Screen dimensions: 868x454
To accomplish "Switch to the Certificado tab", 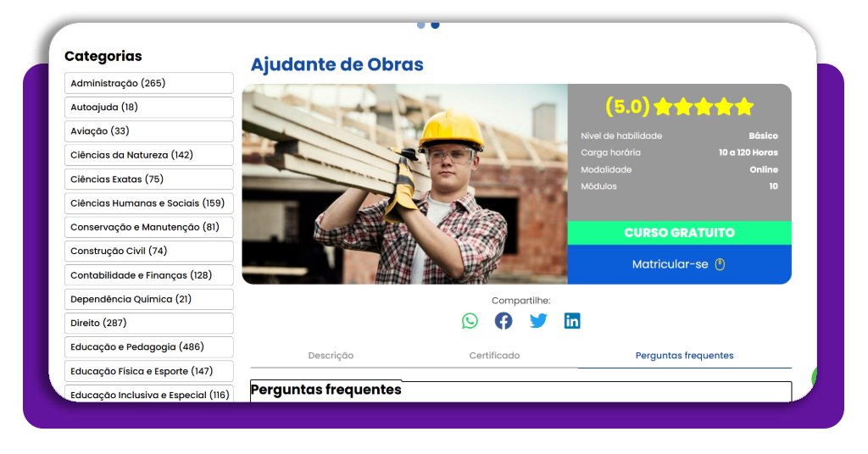I will coord(494,356).
